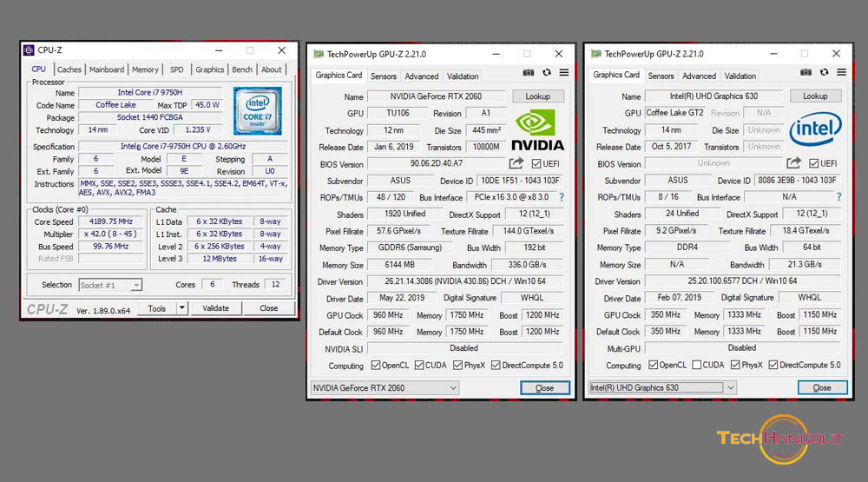
Task: Click the BIOS Version field 90.06.2D.40.A7
Action: (437, 163)
